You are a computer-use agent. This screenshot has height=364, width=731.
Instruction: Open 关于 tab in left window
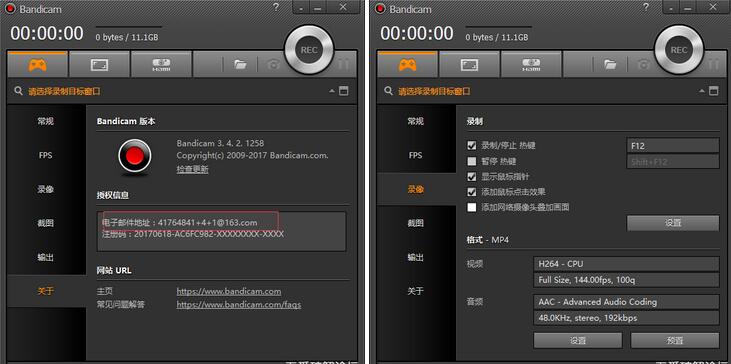(x=46, y=291)
